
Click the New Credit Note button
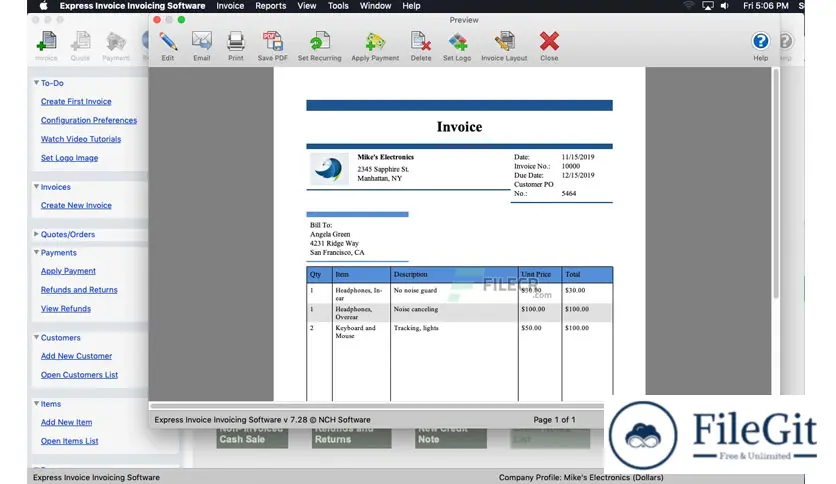(451, 438)
